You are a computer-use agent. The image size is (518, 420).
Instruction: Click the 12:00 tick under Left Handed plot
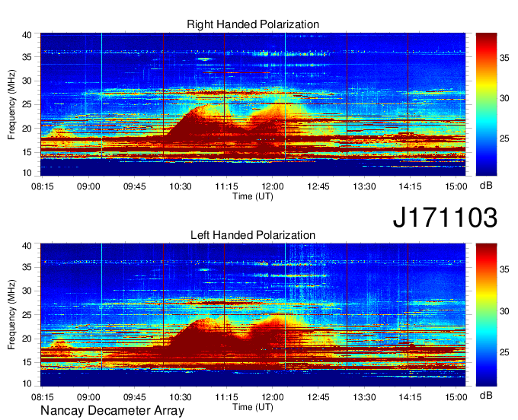point(272,397)
